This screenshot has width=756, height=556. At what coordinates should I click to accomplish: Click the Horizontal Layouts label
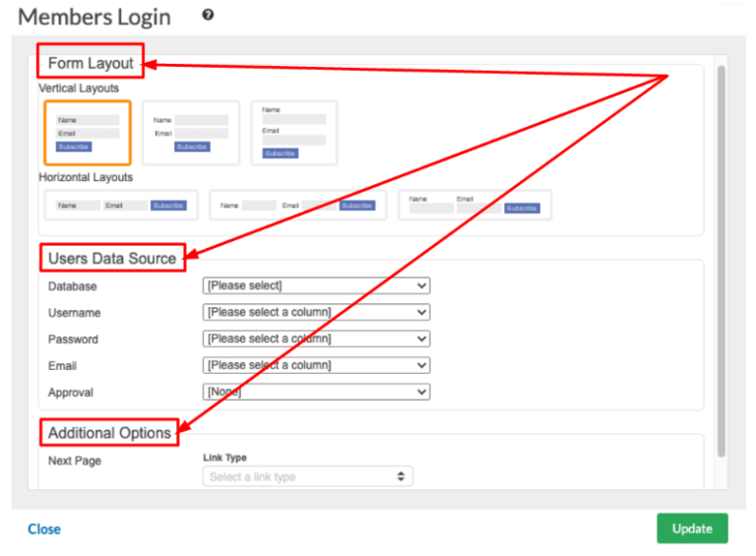tap(86, 177)
